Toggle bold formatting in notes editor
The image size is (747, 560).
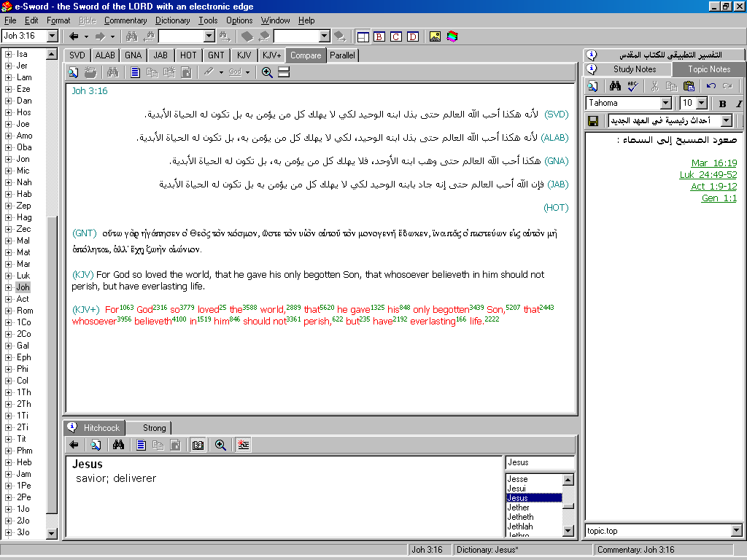(722, 104)
